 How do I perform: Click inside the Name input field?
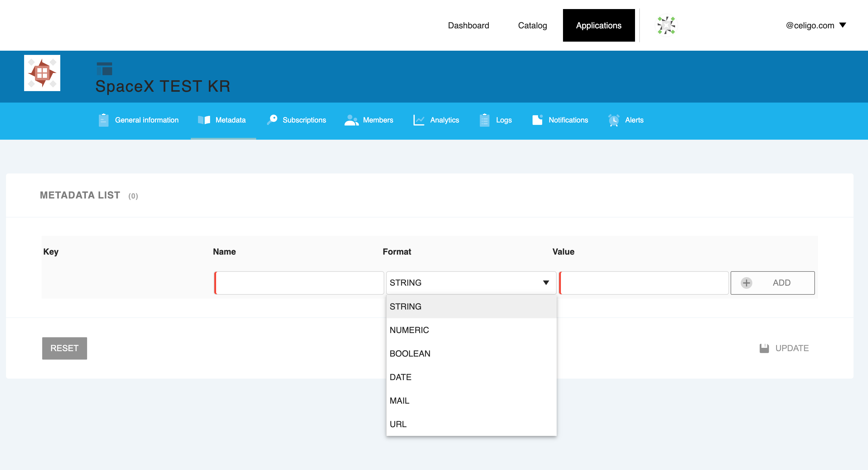coord(299,283)
